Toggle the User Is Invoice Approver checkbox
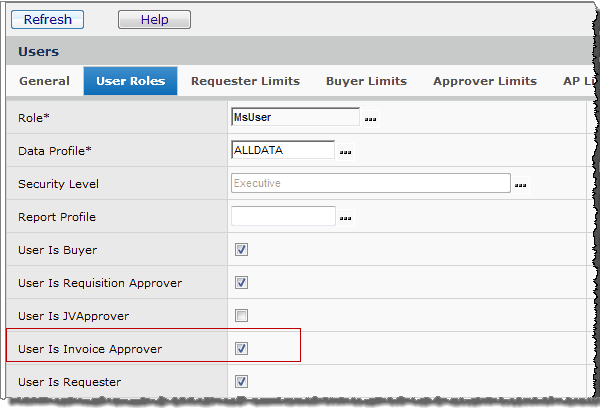The image size is (600, 408). (241, 349)
